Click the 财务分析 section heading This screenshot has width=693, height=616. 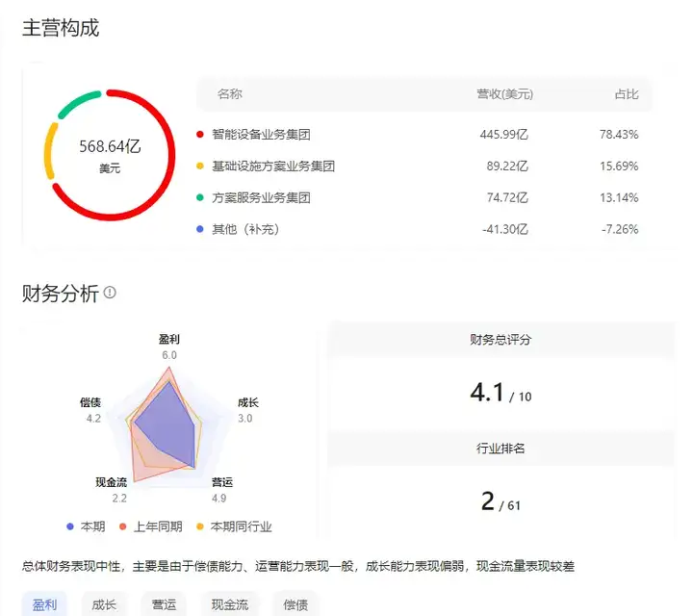coord(61,293)
